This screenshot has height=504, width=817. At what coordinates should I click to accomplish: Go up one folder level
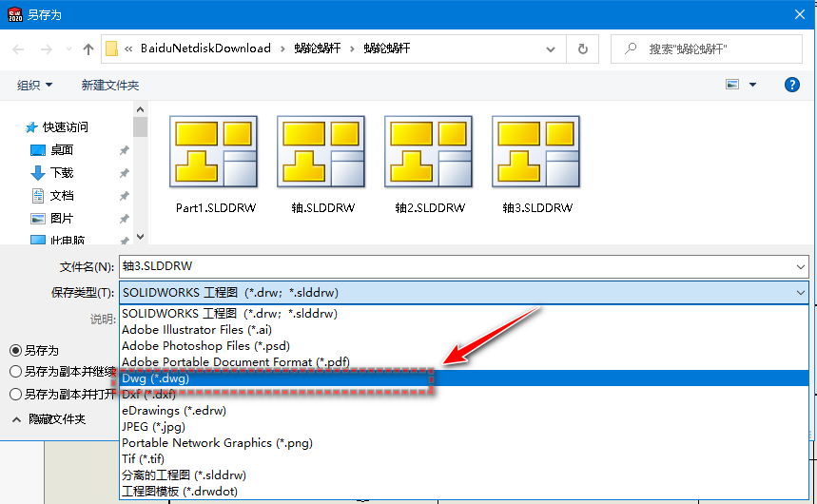(88, 49)
